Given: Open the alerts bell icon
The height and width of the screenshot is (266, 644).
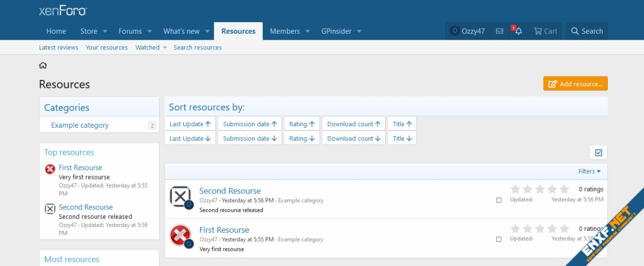Looking at the screenshot, I should click(518, 31).
